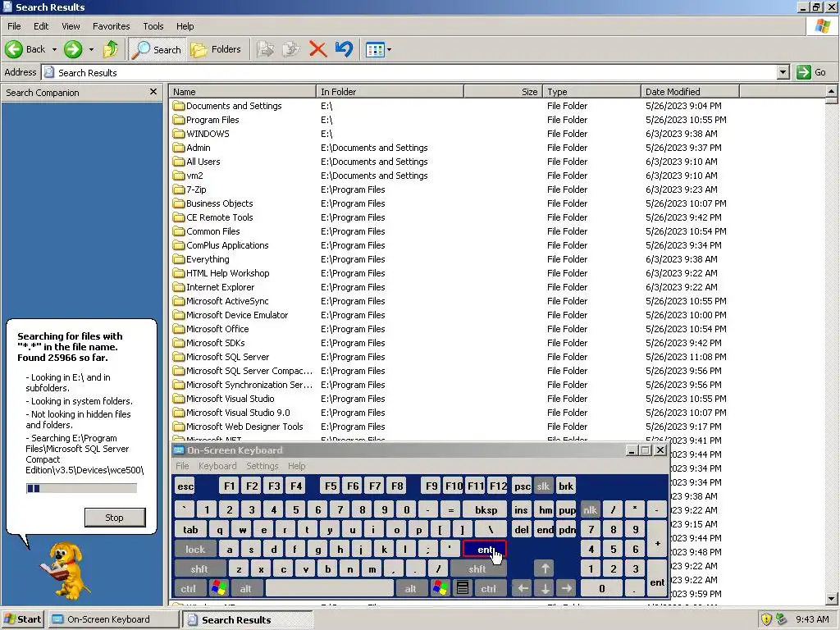Open the Favorites menu
The width and height of the screenshot is (840, 630).
click(111, 26)
